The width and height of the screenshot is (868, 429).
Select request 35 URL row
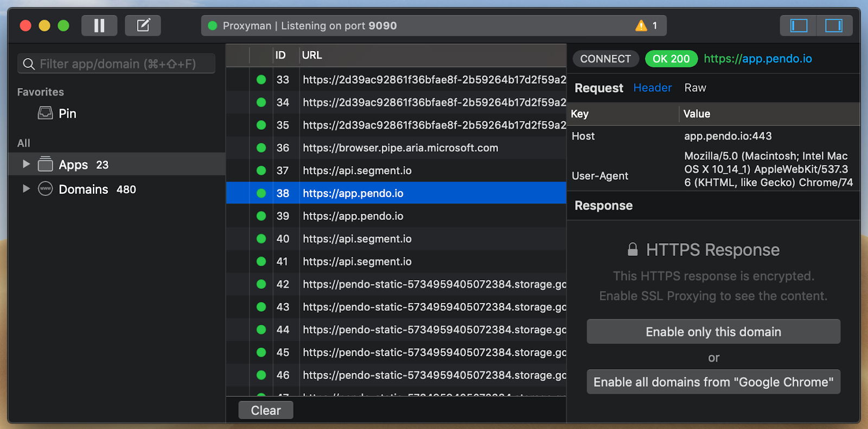[x=396, y=125]
